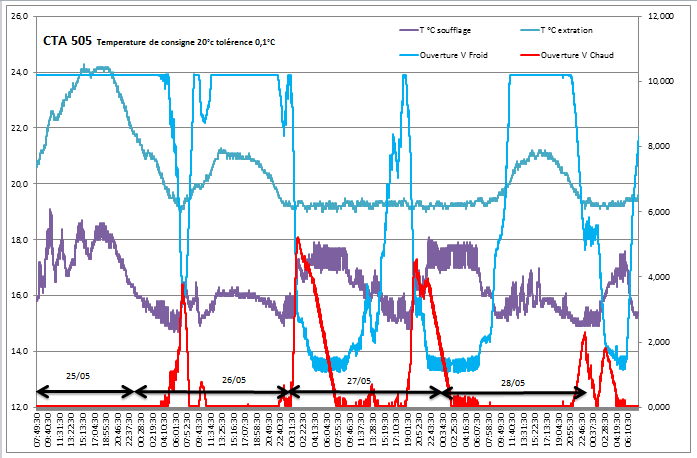This screenshot has height=458, width=697.
Task: Click the '07:58:30' time axis label
Action: (x=488, y=430)
